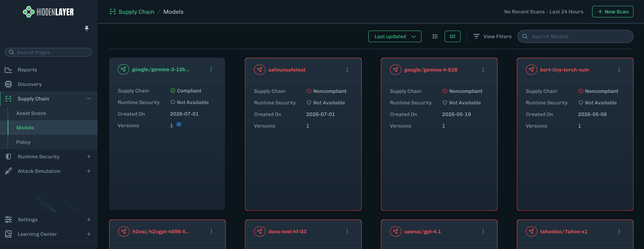
Task: Open the google/gemma-3-12b model
Action: tap(161, 69)
